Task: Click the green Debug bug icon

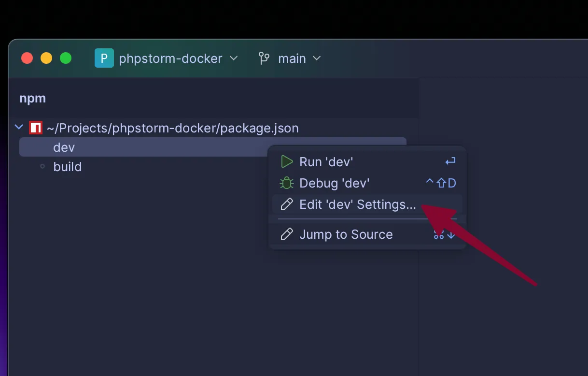Action: click(x=287, y=183)
